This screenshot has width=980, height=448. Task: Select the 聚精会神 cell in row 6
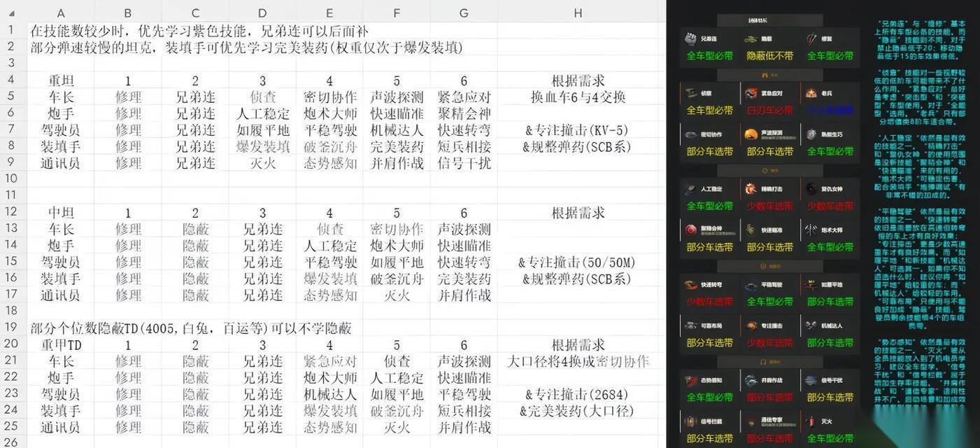pos(464,113)
